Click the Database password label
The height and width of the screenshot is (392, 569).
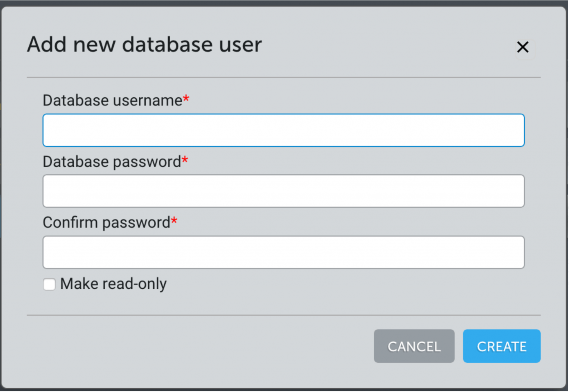(112, 162)
